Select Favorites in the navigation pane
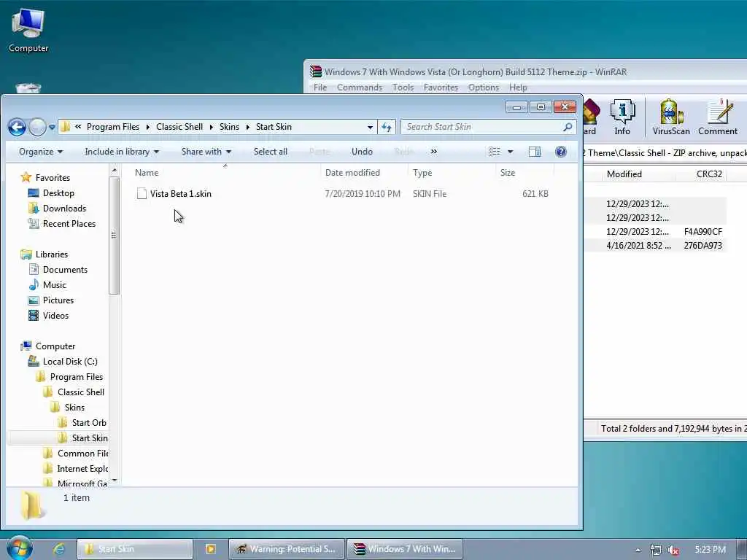 click(x=53, y=178)
